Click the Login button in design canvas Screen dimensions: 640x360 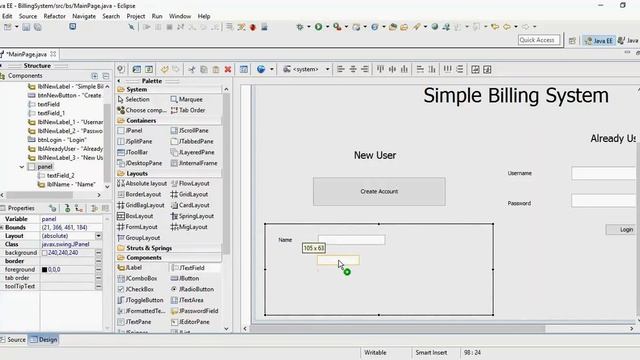tap(622, 230)
